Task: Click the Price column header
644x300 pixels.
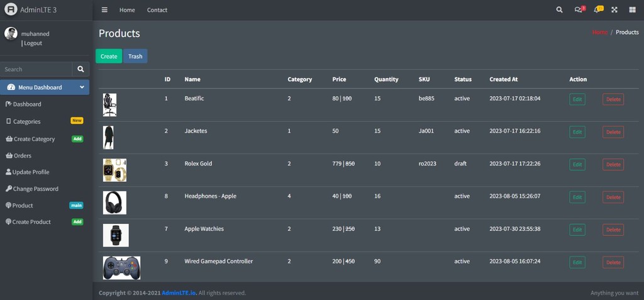Action: (x=339, y=79)
